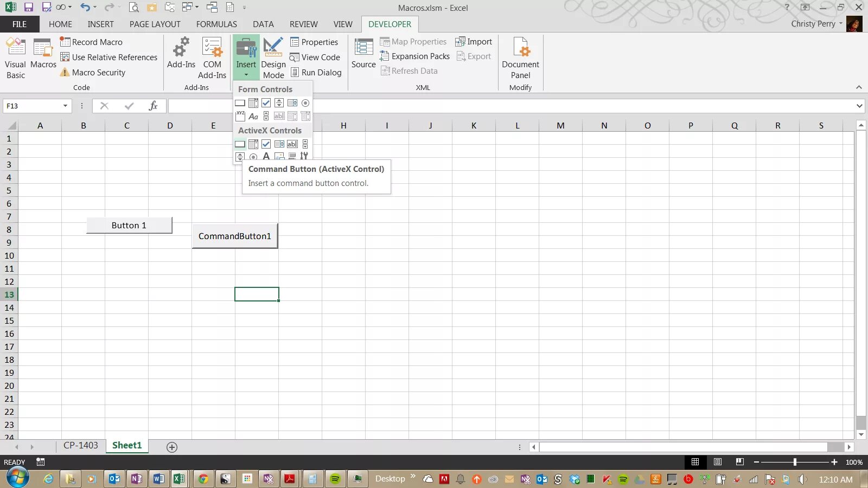The width and height of the screenshot is (868, 488).
Task: Insert an ActiveX list box
Action: [x=279, y=144]
